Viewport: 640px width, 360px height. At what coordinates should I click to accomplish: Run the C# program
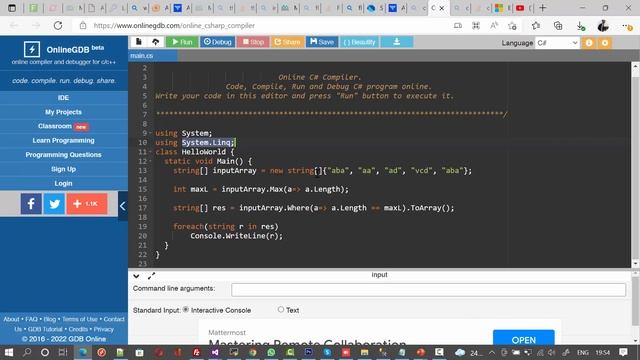coord(182,42)
